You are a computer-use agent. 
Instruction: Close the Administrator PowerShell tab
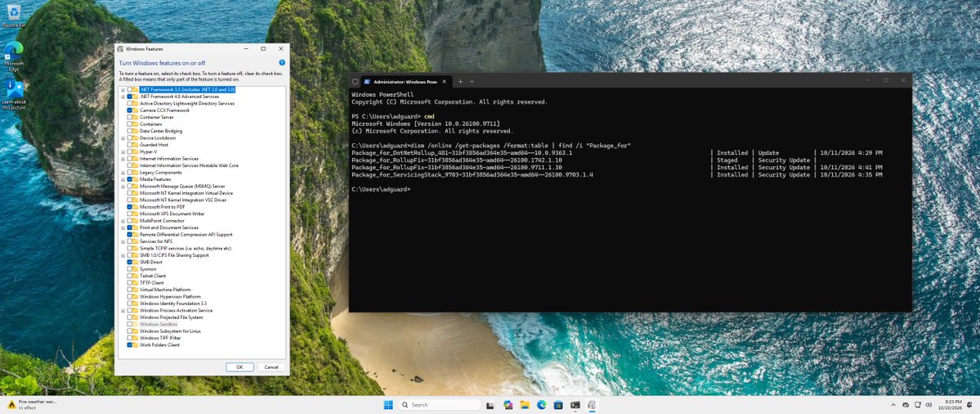click(445, 81)
